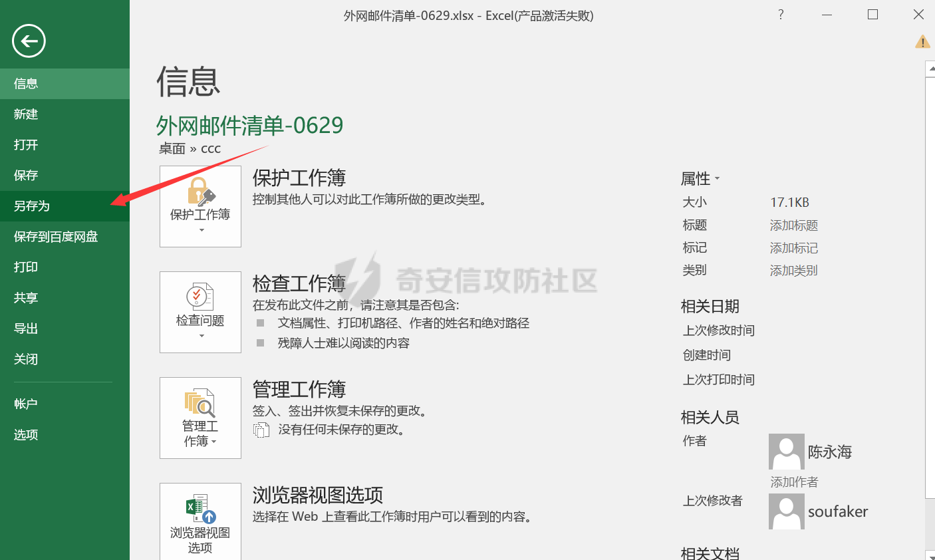The image size is (935, 560).
Task: Click 添加类别 to add a category
Action: point(794,271)
